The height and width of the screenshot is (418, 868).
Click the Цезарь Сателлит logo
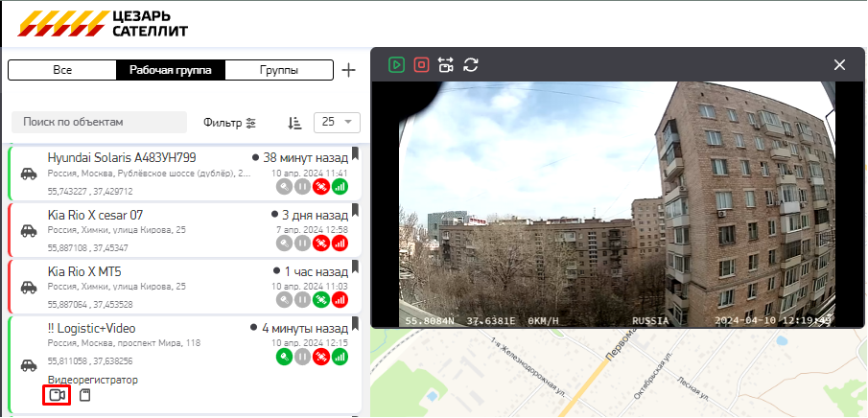pos(103,23)
